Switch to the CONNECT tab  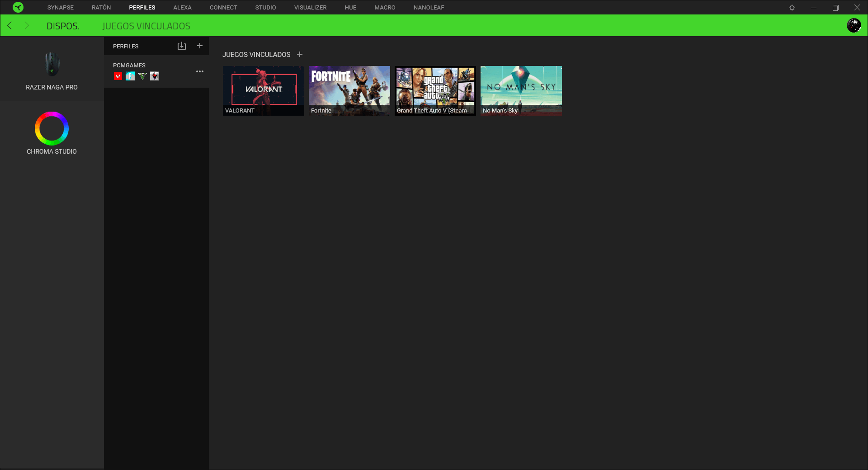click(x=223, y=8)
